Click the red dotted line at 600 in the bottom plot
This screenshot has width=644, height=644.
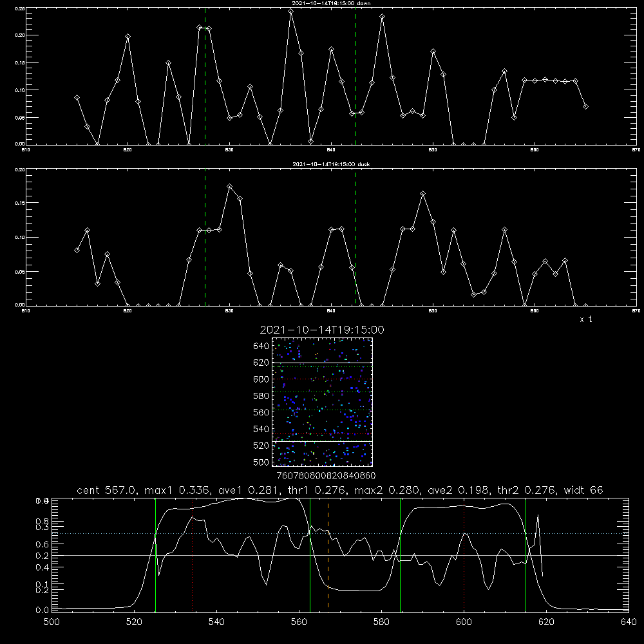click(464, 554)
